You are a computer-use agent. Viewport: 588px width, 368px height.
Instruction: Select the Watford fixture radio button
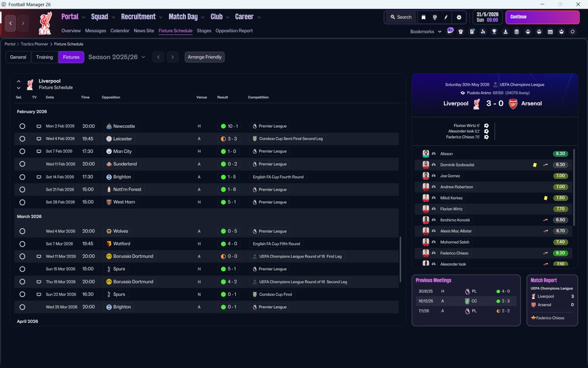click(22, 244)
